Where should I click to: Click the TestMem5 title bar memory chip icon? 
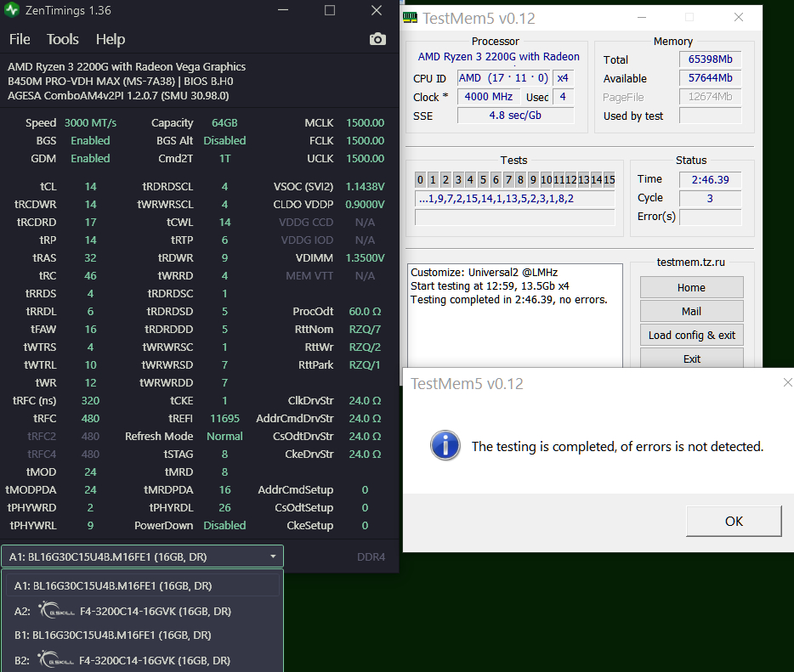tap(410, 18)
